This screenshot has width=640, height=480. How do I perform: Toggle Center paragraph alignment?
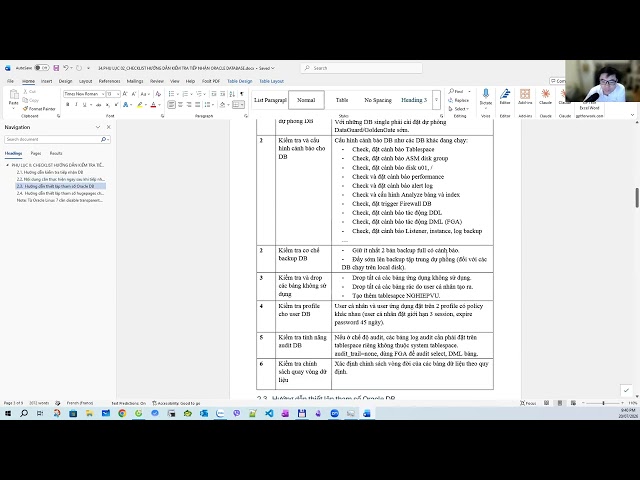(x=180, y=105)
